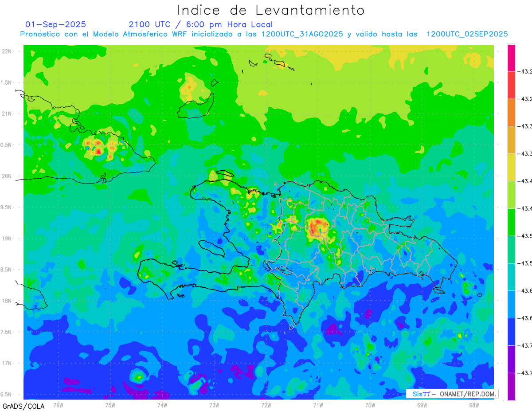Pick the orange swatch in the color scale
The width and height of the screenshot is (532, 411).
(511, 113)
